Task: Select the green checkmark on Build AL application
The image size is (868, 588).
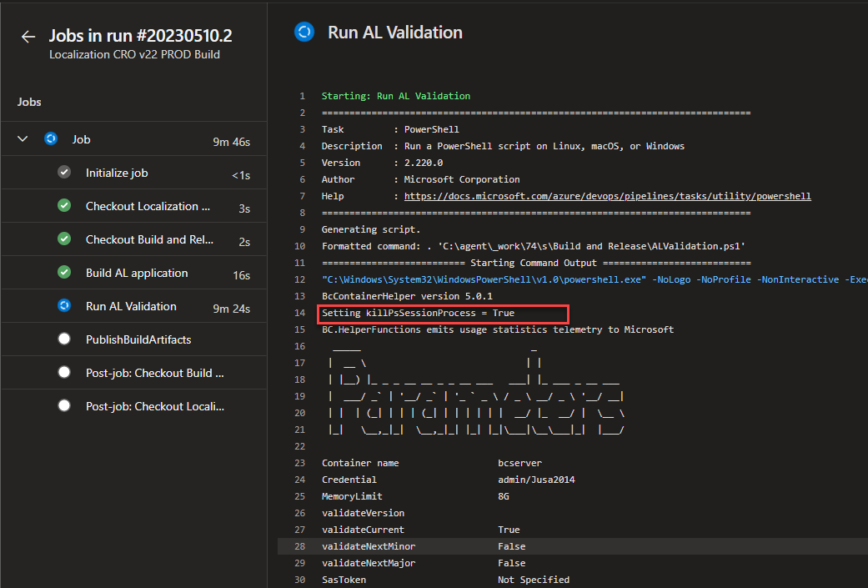Action: [x=64, y=272]
